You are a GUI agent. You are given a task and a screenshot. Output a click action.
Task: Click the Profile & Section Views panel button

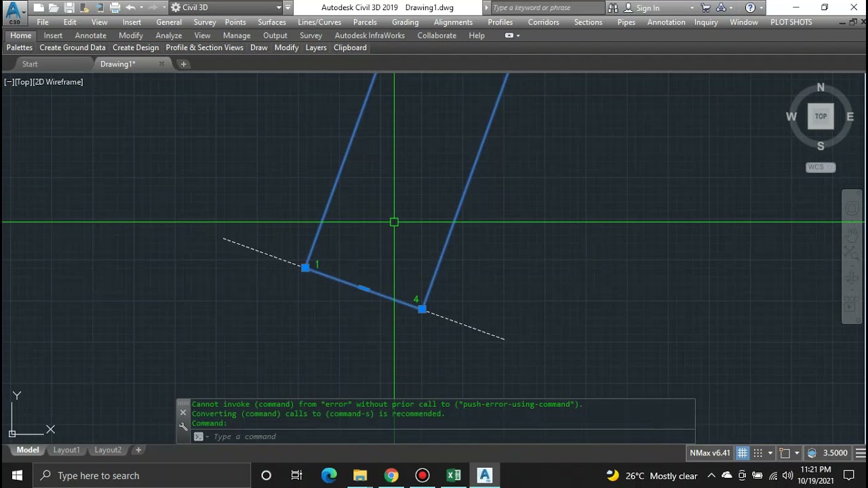(204, 47)
